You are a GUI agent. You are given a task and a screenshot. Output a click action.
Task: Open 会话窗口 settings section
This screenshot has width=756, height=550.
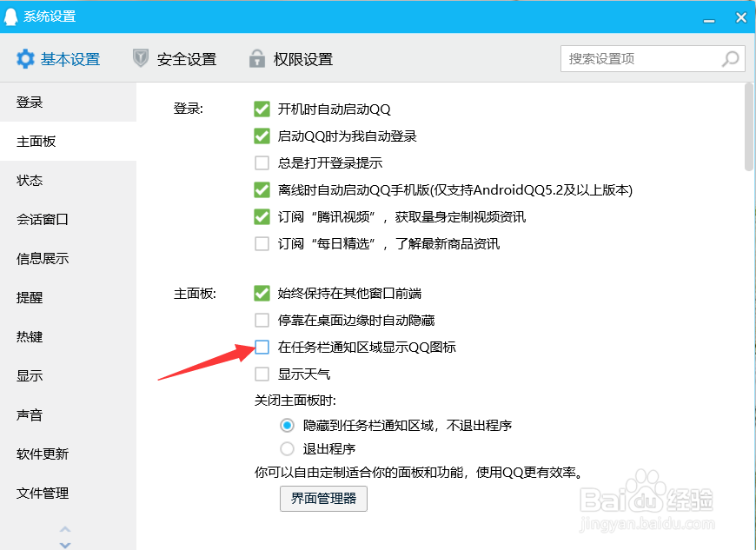(68, 219)
